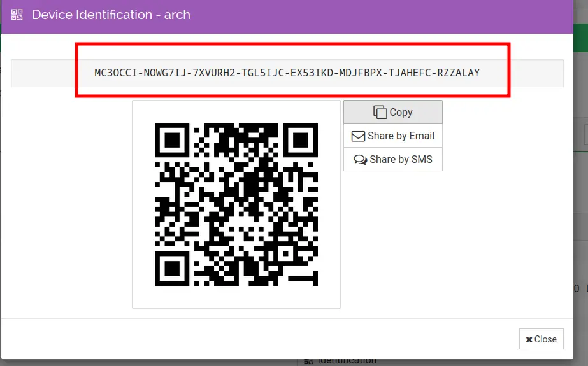
Task: Click the center of the QR code image
Action: (236, 204)
